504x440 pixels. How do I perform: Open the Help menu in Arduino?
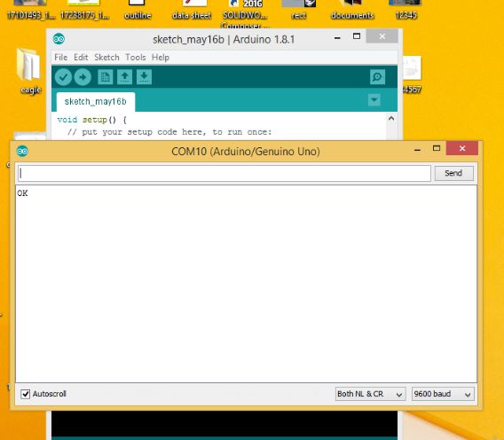[x=161, y=57]
